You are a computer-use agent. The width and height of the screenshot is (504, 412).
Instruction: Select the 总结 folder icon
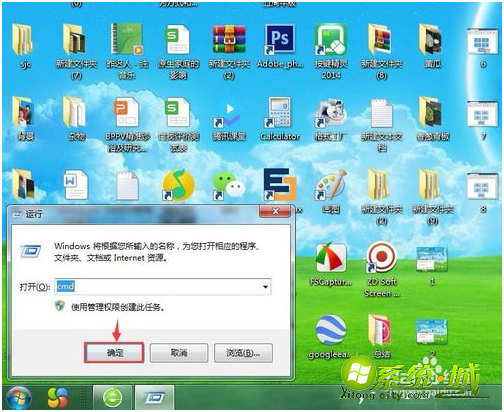pyautogui.click(x=380, y=330)
